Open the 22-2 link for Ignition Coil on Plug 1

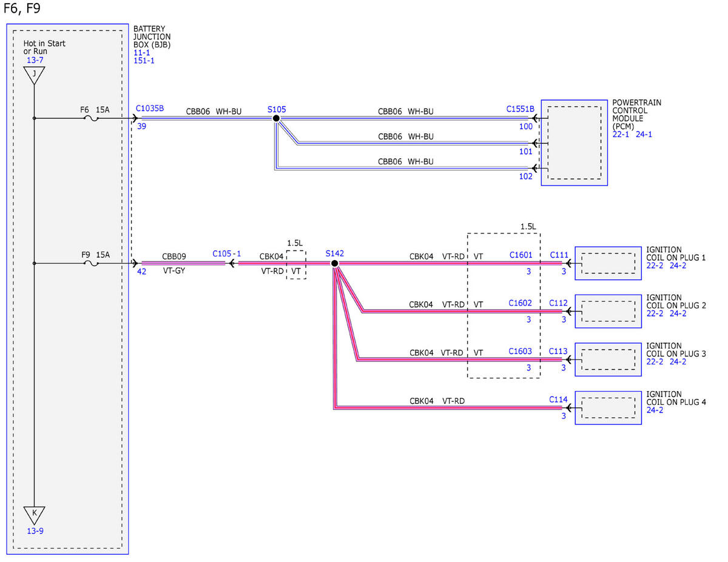coord(655,266)
